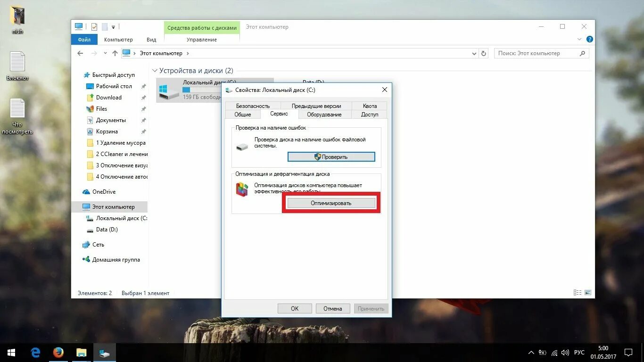The width and height of the screenshot is (644, 362).
Task: Switch to the Безопасность tab
Action: coord(253,106)
